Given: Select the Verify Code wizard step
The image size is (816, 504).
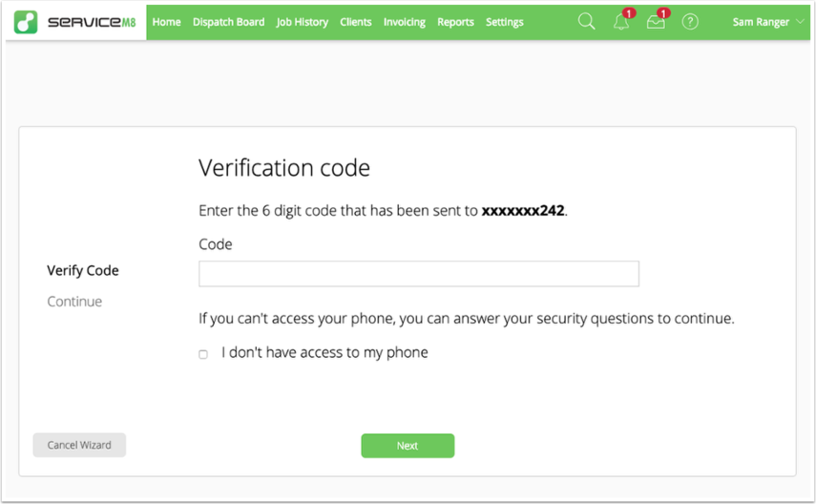Looking at the screenshot, I should [x=83, y=271].
